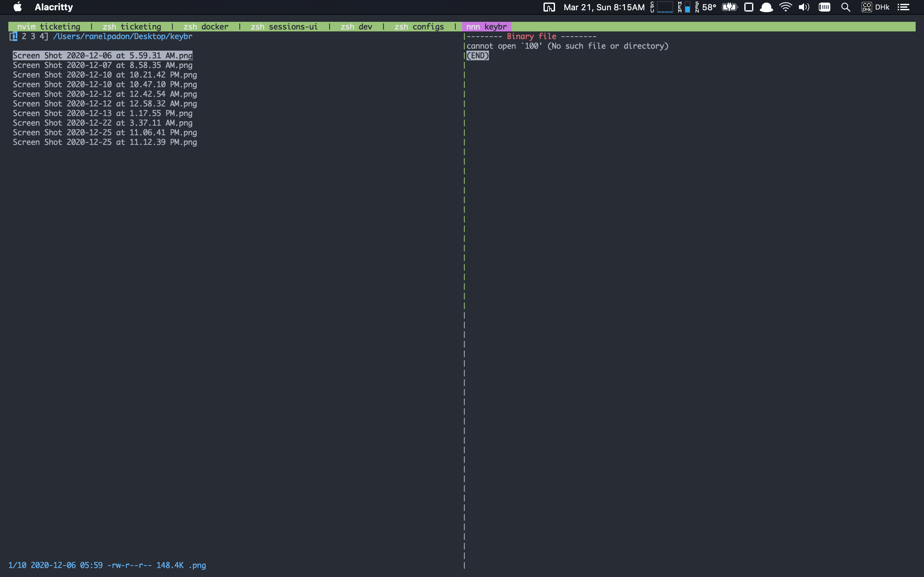Click the 58° temperature sensor readout
The image size is (924, 577).
pos(709,7)
